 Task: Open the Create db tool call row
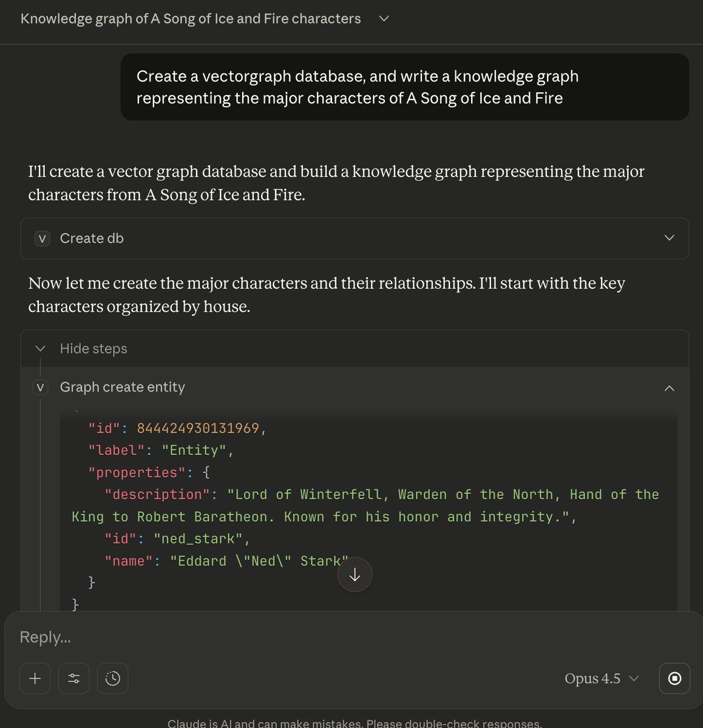(355, 238)
